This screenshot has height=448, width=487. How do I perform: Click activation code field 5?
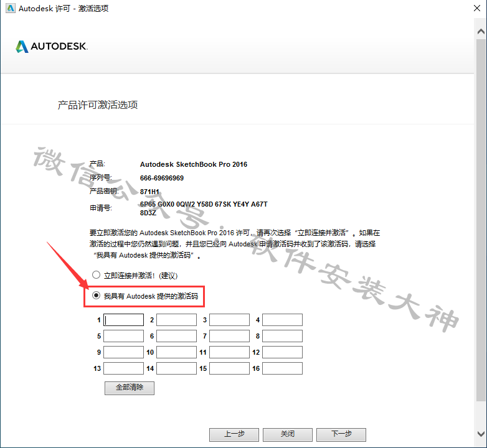pyautogui.click(x=123, y=336)
